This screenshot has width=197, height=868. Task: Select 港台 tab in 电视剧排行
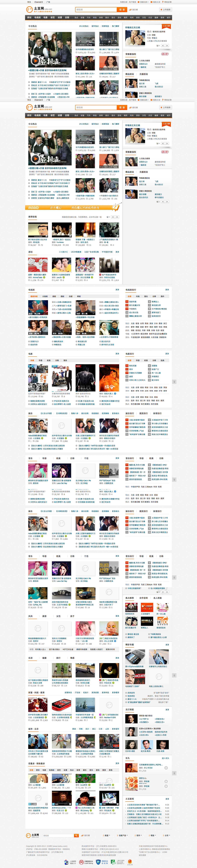tap(146, 296)
